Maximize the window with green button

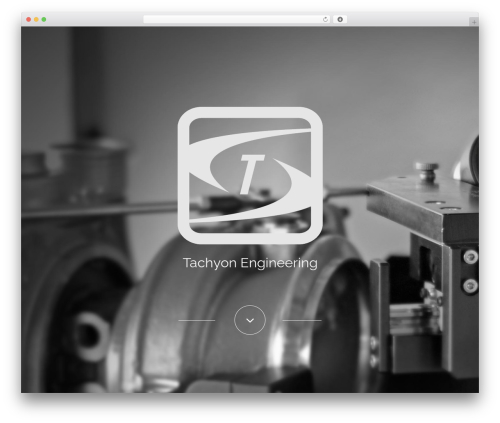tap(44, 19)
